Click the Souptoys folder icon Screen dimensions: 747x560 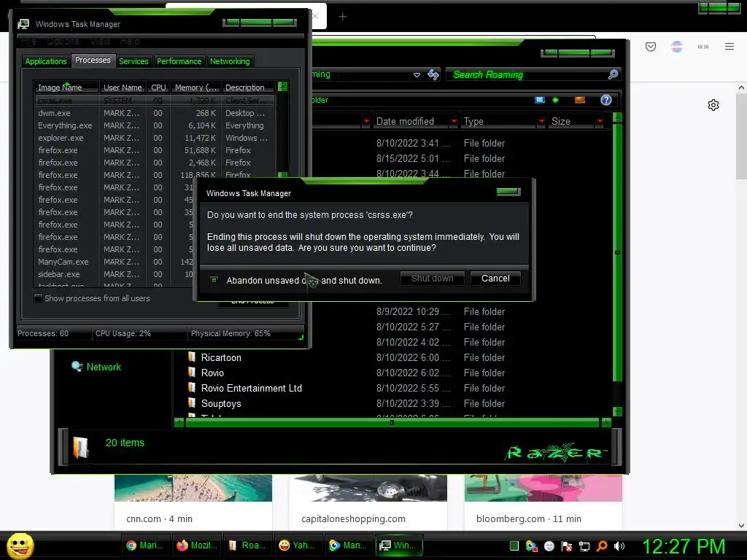coord(192,402)
